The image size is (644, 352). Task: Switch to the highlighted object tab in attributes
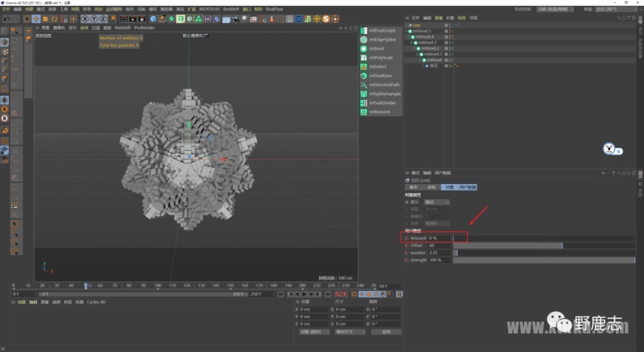(450, 187)
